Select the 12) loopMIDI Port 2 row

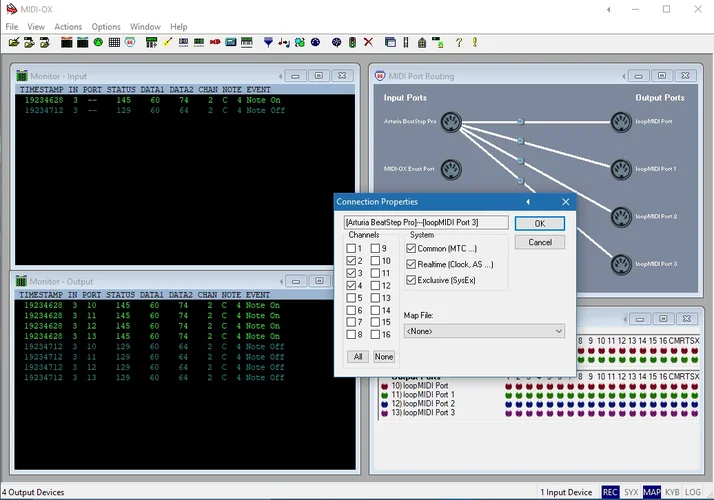[x=423, y=403]
